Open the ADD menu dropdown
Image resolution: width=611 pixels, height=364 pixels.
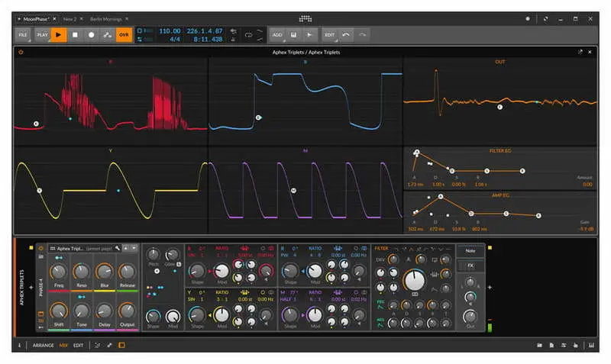click(276, 34)
